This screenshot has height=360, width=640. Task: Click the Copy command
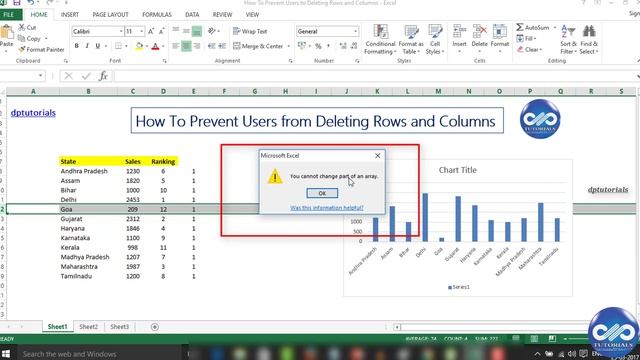[x=29, y=38]
